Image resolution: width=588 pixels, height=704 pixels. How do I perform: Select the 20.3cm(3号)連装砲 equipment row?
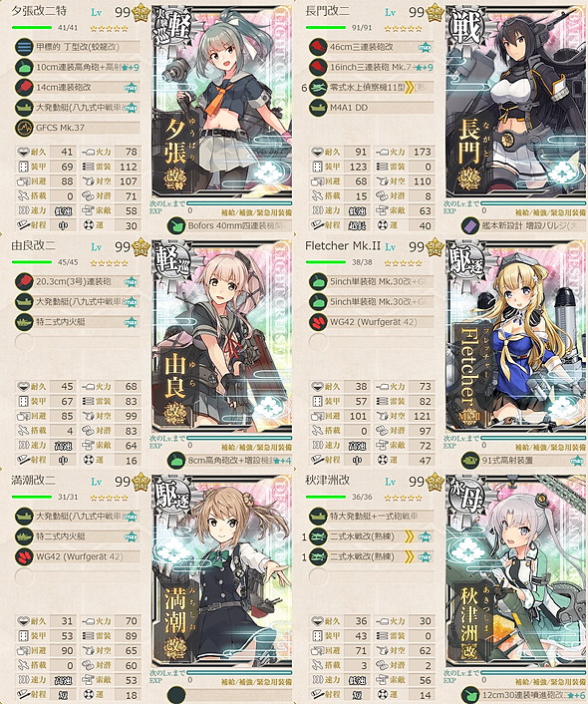pos(78,282)
